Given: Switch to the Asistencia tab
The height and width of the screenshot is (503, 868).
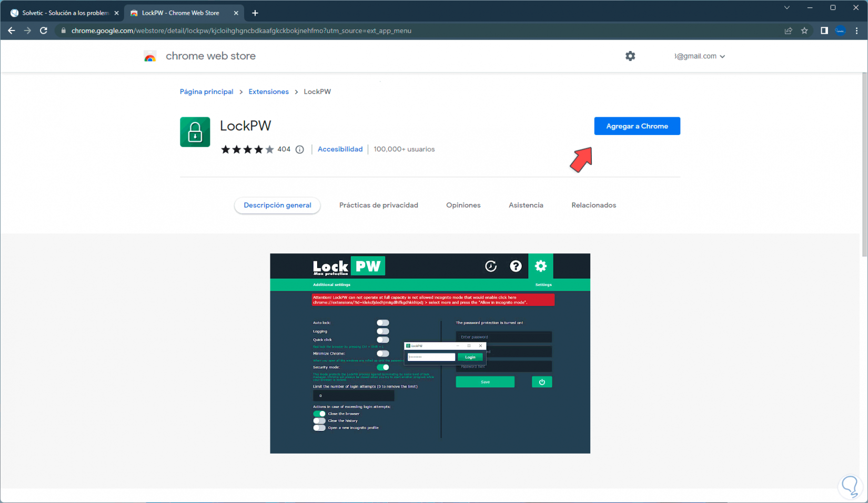Looking at the screenshot, I should (x=526, y=205).
